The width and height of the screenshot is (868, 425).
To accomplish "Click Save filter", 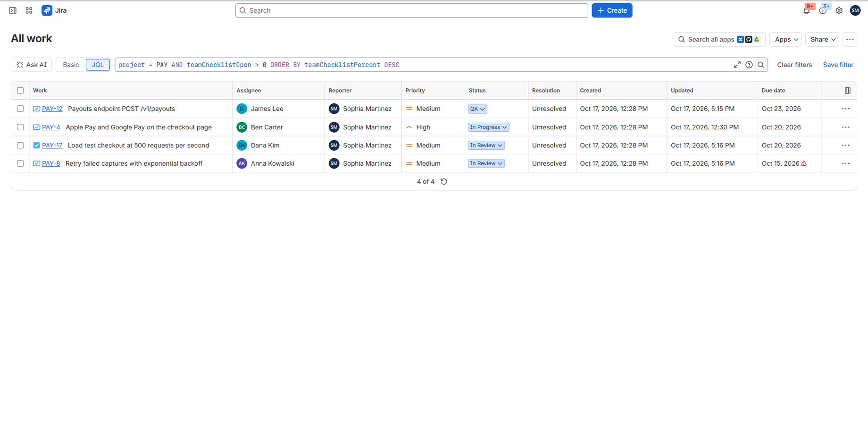I will 838,65.
